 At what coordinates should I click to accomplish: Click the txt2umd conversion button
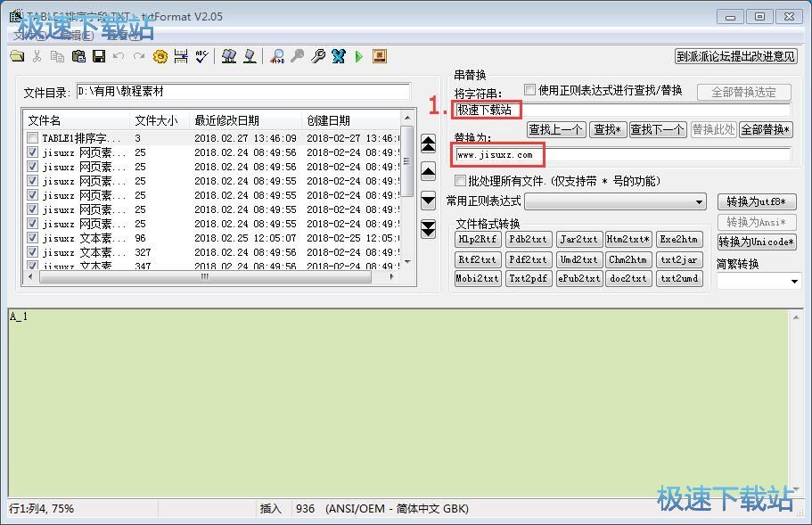(x=679, y=279)
